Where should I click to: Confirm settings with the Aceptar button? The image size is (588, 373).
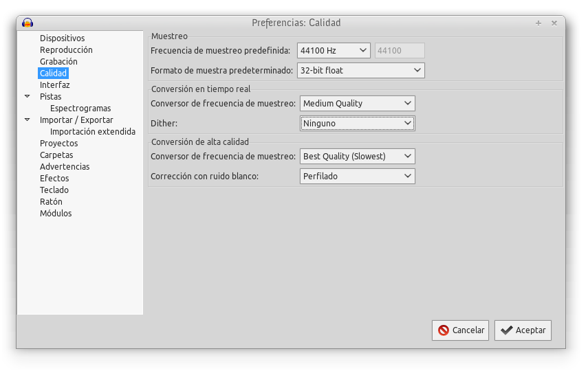click(x=523, y=330)
